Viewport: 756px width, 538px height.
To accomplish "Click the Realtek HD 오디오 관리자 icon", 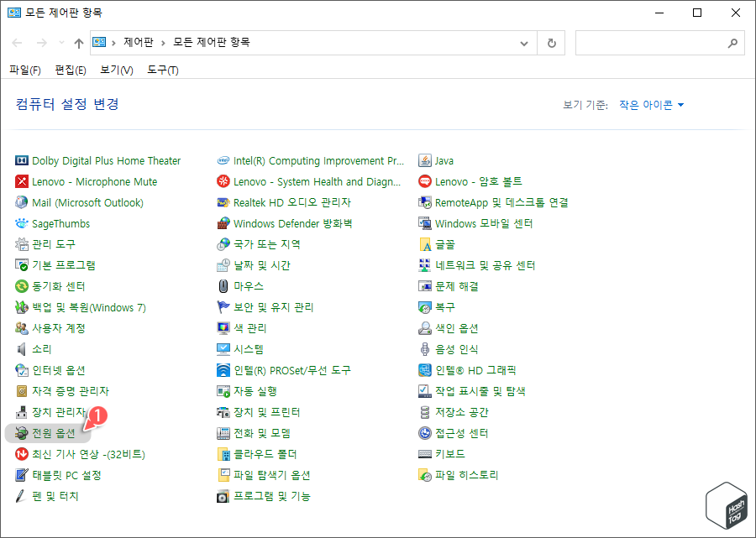I will click(x=223, y=202).
